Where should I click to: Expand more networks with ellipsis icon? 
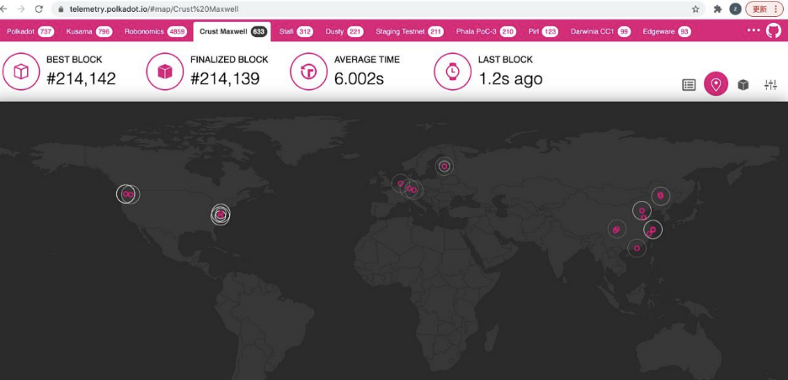click(753, 30)
